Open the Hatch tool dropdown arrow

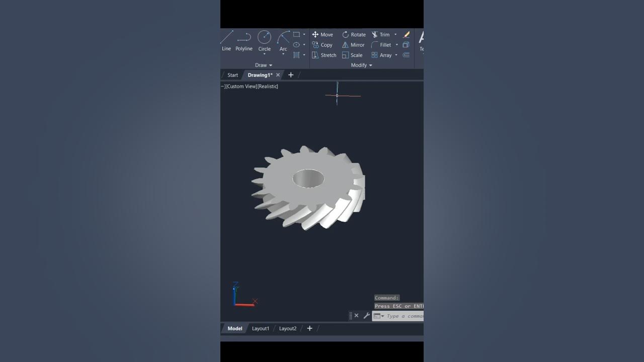tap(304, 55)
